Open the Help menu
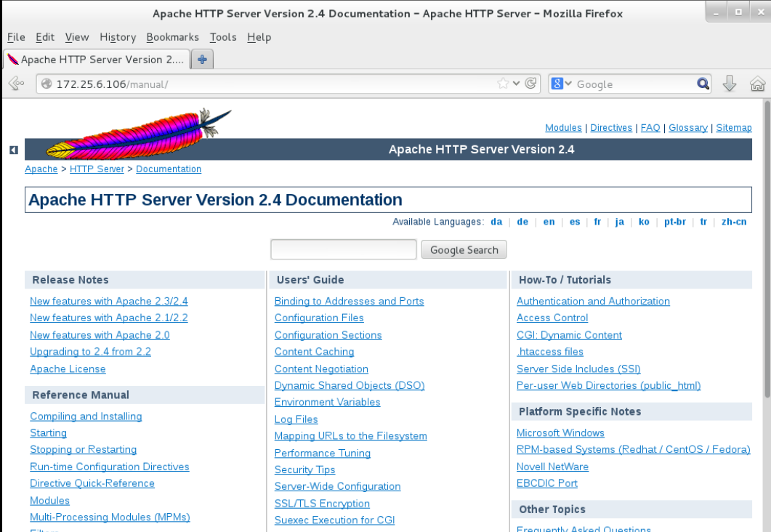Screen dimensions: 771x532 coord(259,37)
